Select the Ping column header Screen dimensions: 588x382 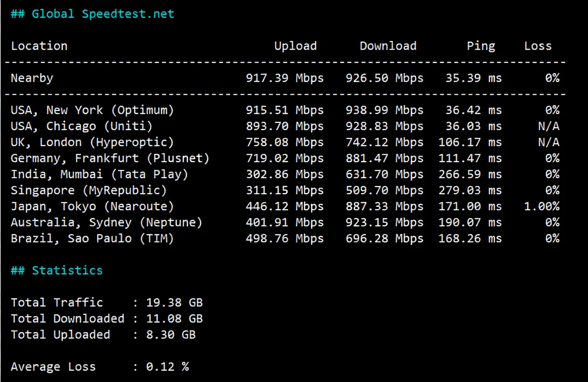[481, 46]
